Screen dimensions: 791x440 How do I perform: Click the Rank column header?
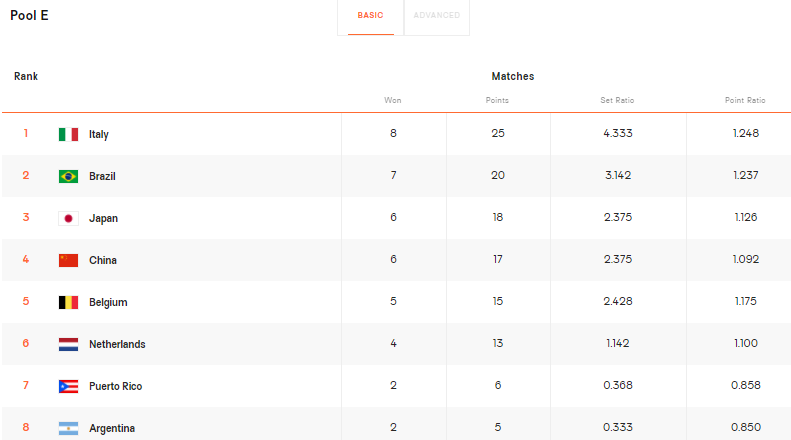click(x=26, y=76)
